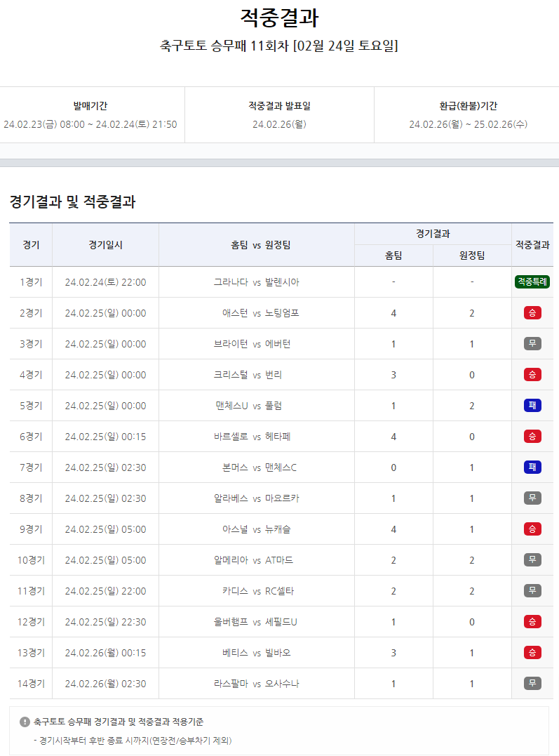Click the 환급(환불)기간 date range text

pyautogui.click(x=468, y=125)
